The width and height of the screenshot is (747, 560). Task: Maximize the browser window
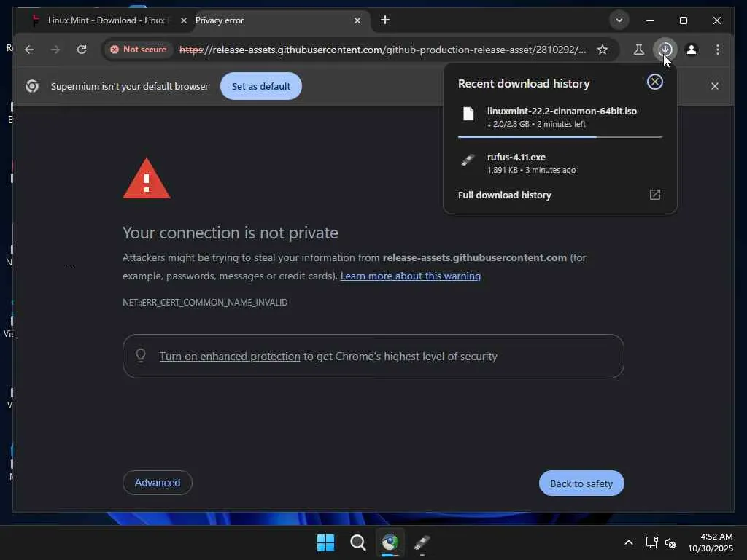[x=684, y=20]
